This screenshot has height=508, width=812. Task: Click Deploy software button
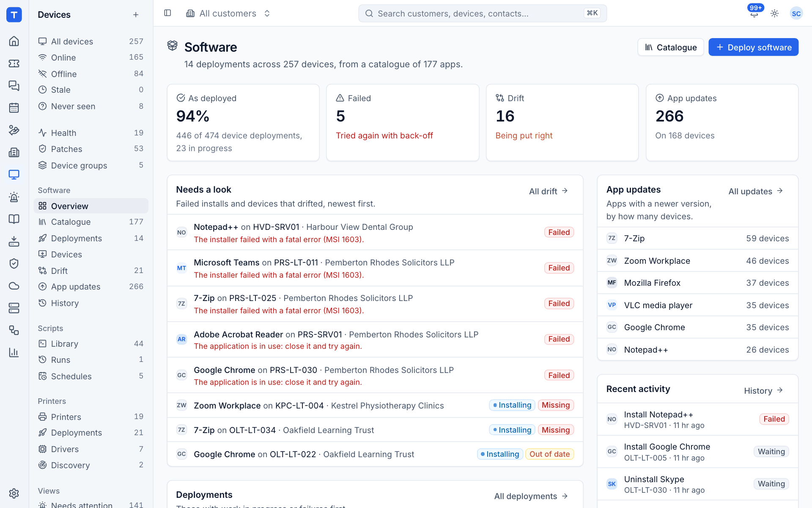click(753, 47)
